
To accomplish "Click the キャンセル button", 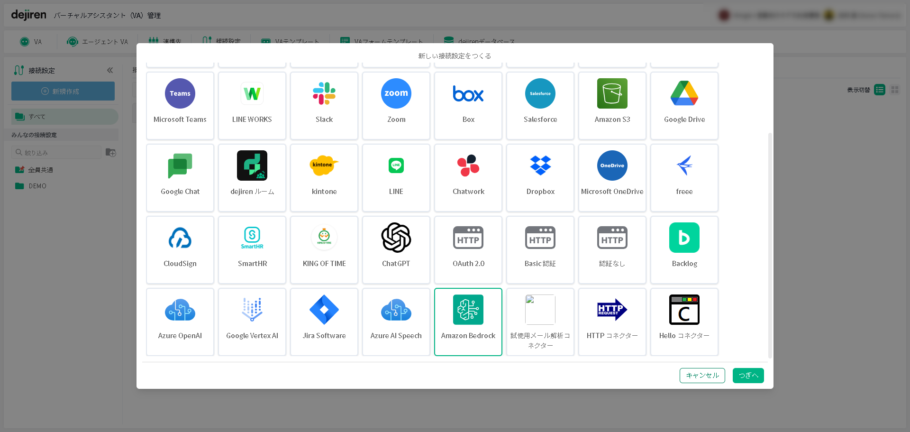I will [x=702, y=376].
